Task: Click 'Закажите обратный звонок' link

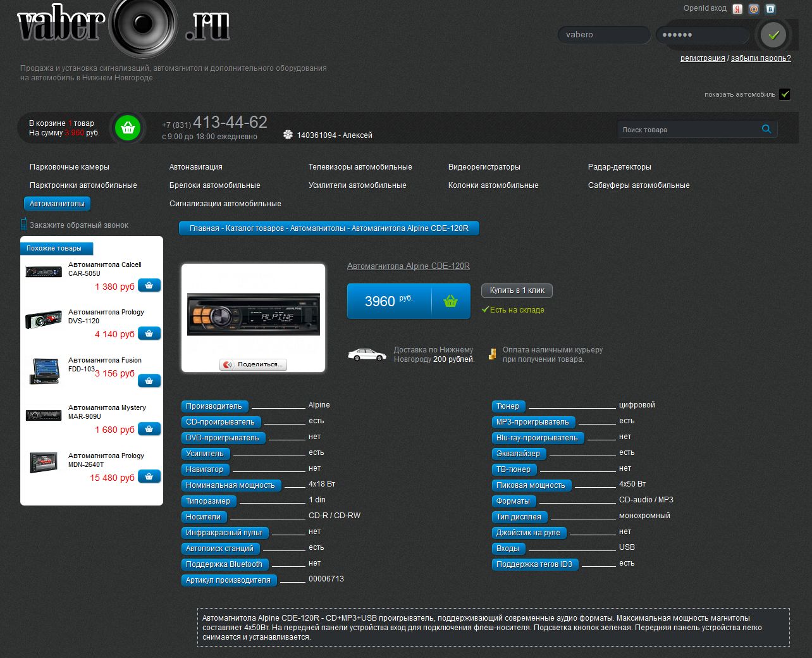Action: coord(79,225)
